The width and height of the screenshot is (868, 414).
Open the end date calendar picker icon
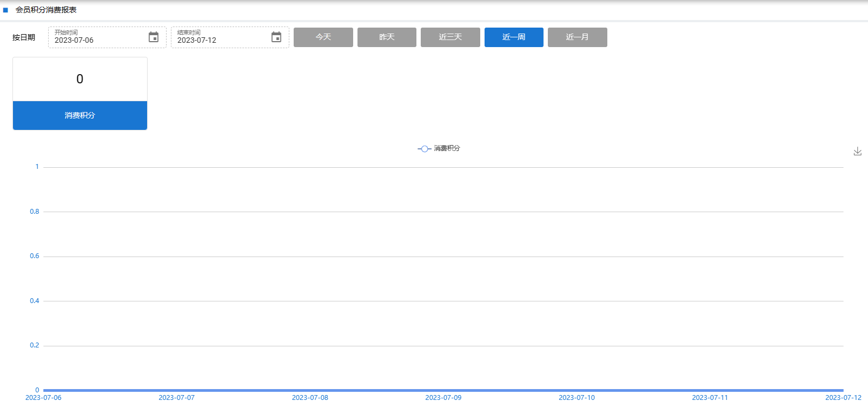click(276, 37)
